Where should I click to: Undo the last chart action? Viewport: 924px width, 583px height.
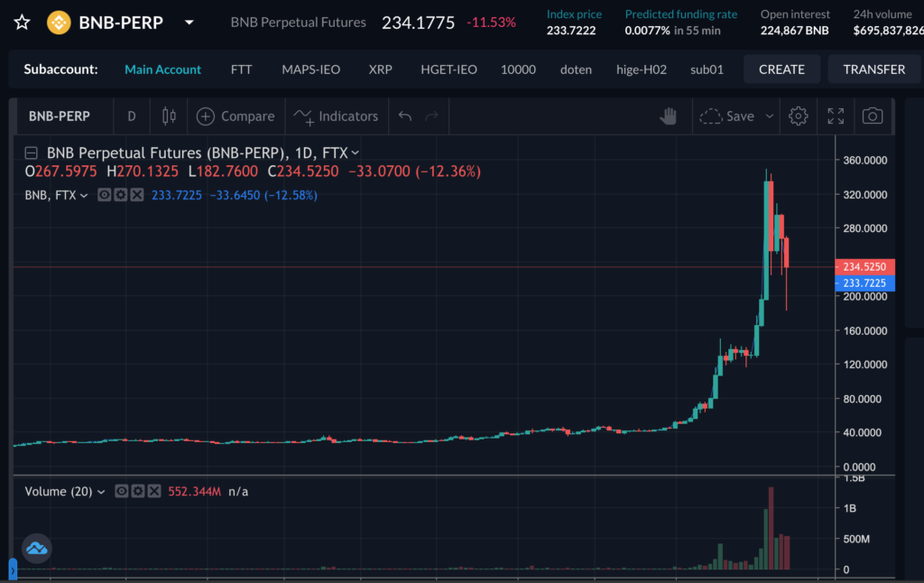(405, 116)
